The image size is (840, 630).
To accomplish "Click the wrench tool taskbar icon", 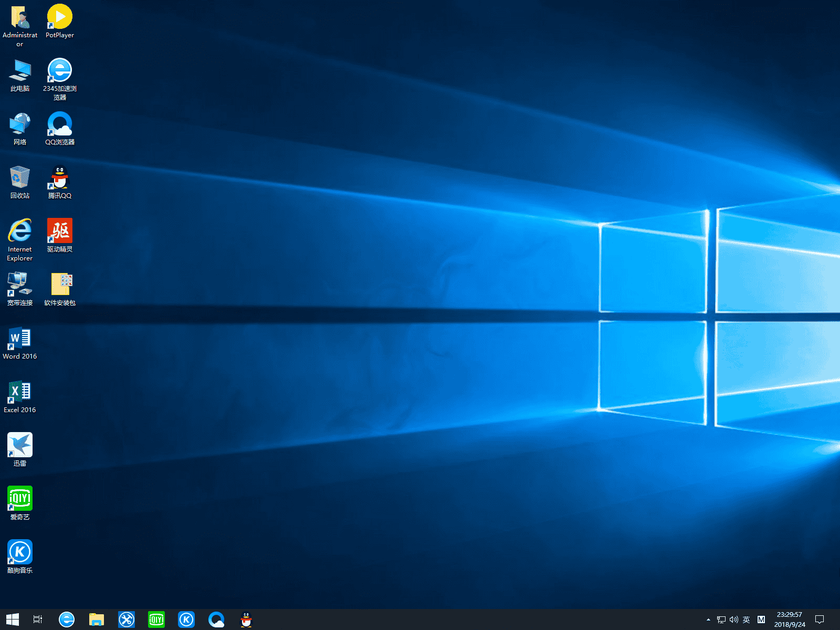I will pyautogui.click(x=127, y=619).
